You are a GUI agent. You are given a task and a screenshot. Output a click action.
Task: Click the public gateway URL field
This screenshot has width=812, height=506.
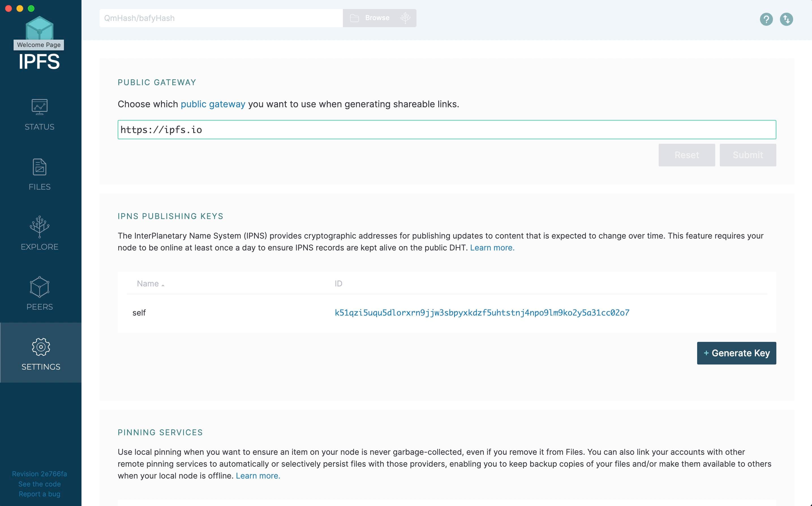pos(447,130)
